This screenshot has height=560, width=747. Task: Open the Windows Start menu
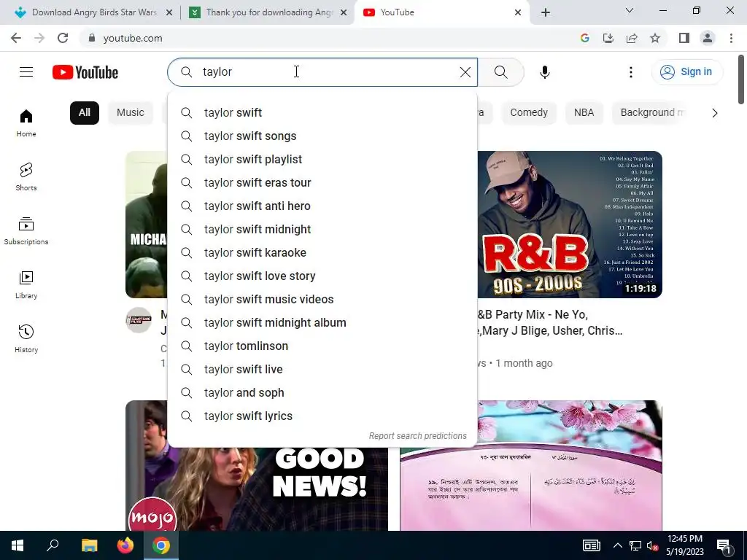click(x=18, y=545)
